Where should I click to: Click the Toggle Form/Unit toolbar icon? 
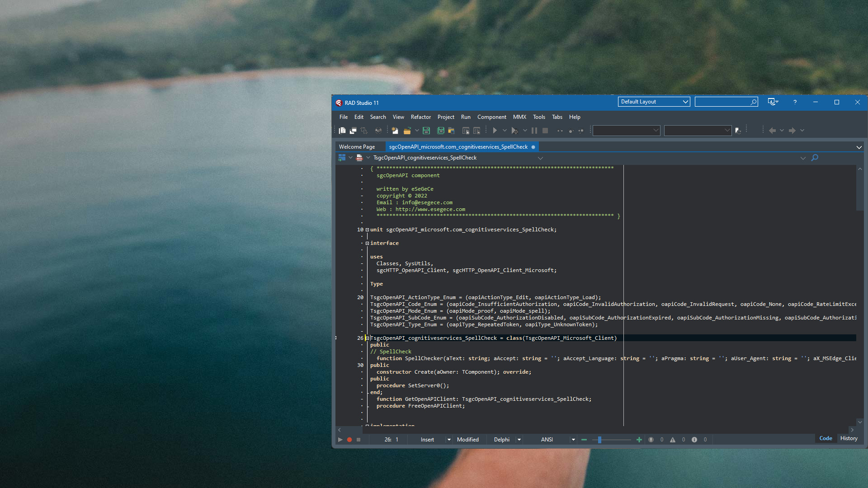point(364,131)
